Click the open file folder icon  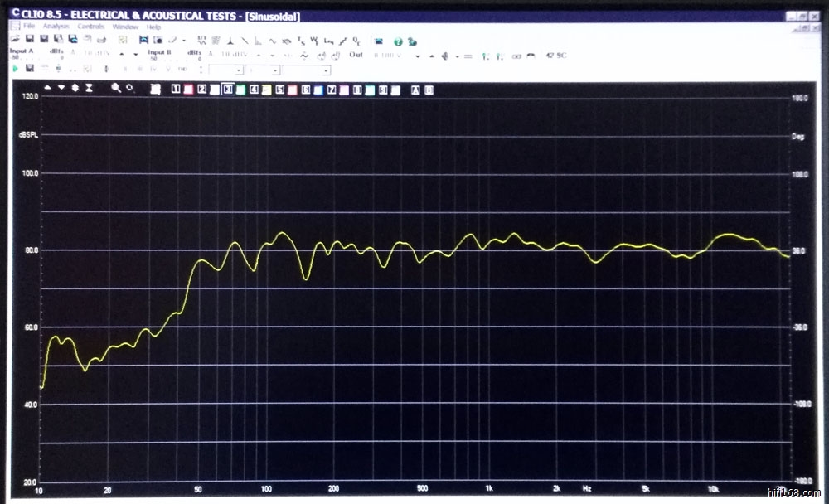tap(14, 39)
